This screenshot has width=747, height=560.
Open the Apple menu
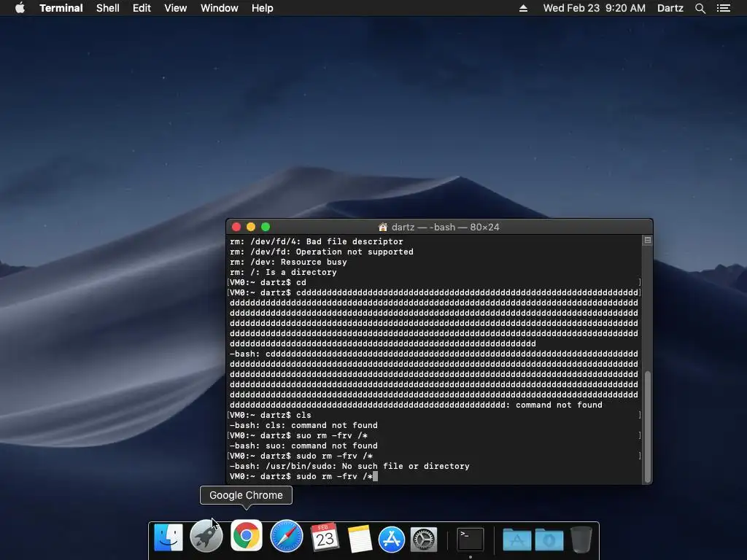tap(20, 8)
